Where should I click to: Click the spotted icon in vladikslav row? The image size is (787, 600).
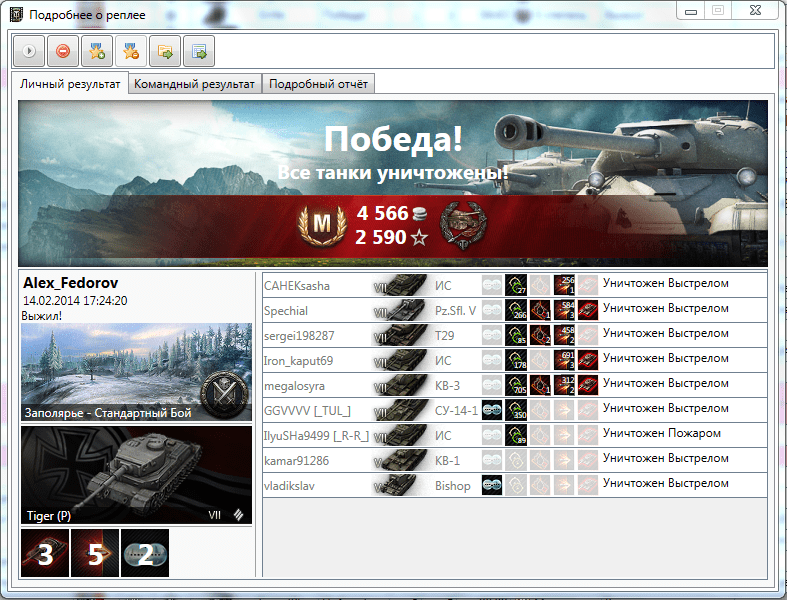click(492, 485)
